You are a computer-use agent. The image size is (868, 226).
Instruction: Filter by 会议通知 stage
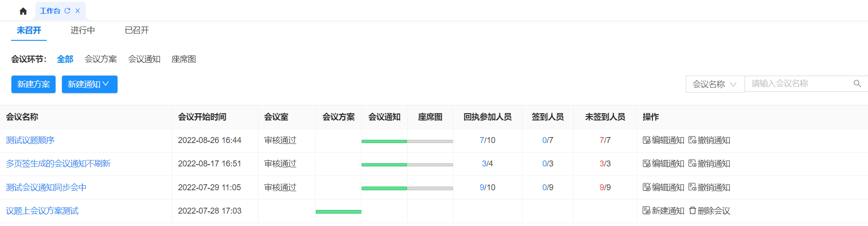(144, 59)
